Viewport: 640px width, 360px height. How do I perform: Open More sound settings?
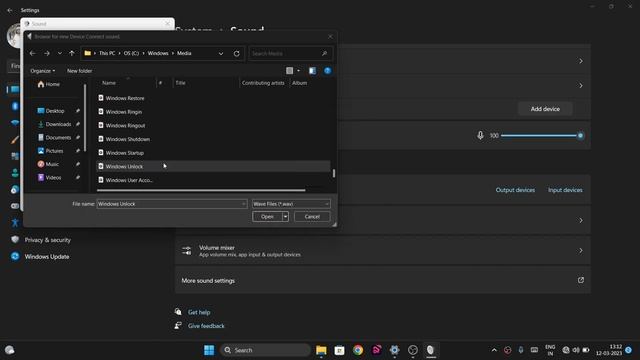point(383,280)
